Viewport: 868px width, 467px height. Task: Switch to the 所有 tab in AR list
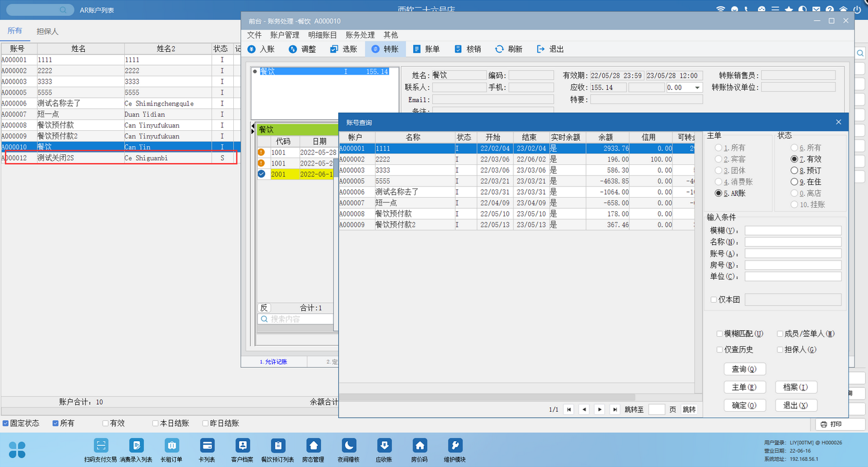[15, 31]
